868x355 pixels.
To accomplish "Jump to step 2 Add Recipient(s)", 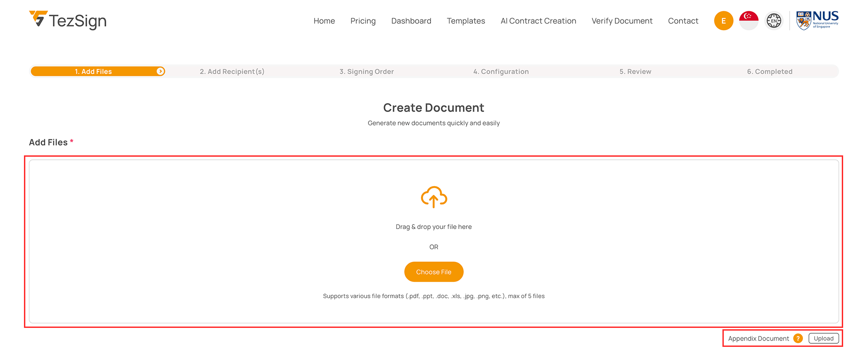I will (x=232, y=71).
